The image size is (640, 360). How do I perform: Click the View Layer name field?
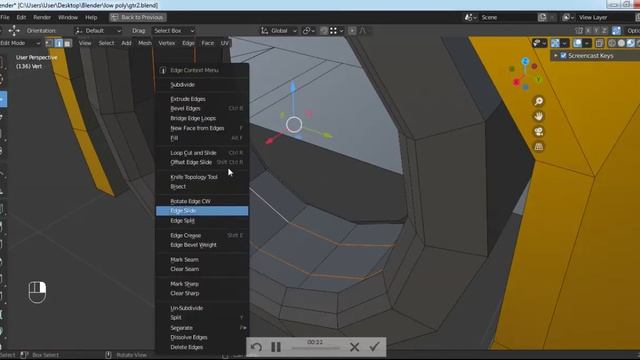[x=606, y=17]
